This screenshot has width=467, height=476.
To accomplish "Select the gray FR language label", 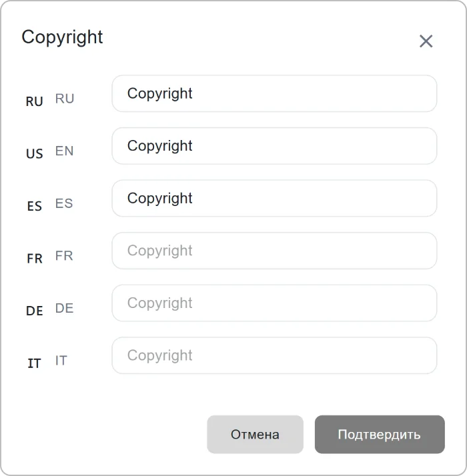I will (x=64, y=256).
